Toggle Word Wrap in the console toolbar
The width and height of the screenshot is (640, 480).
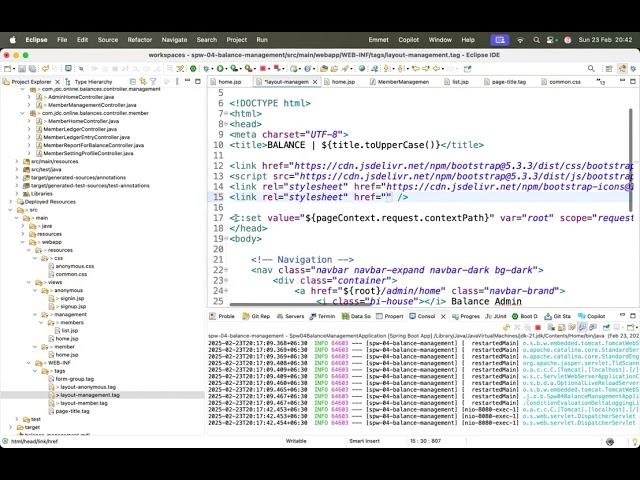pos(572,327)
